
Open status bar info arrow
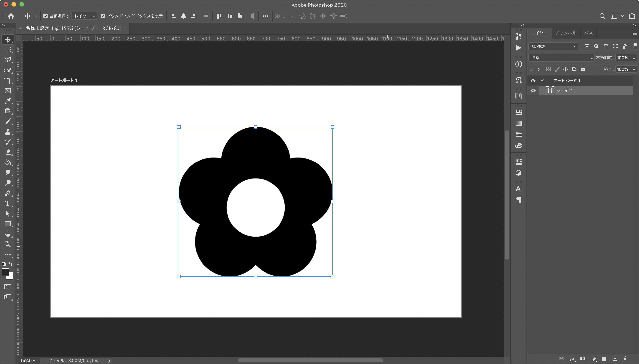(x=109, y=360)
